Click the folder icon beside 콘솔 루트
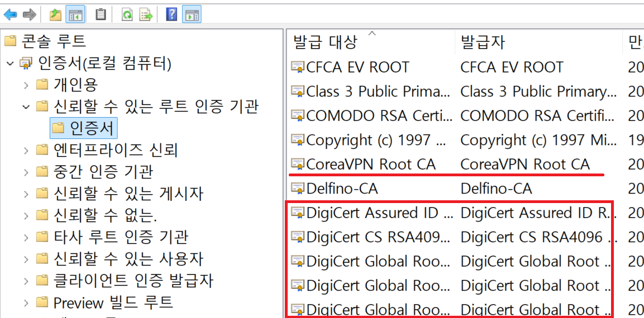Image resolution: width=644 pixels, height=318 pixels. coord(10,41)
